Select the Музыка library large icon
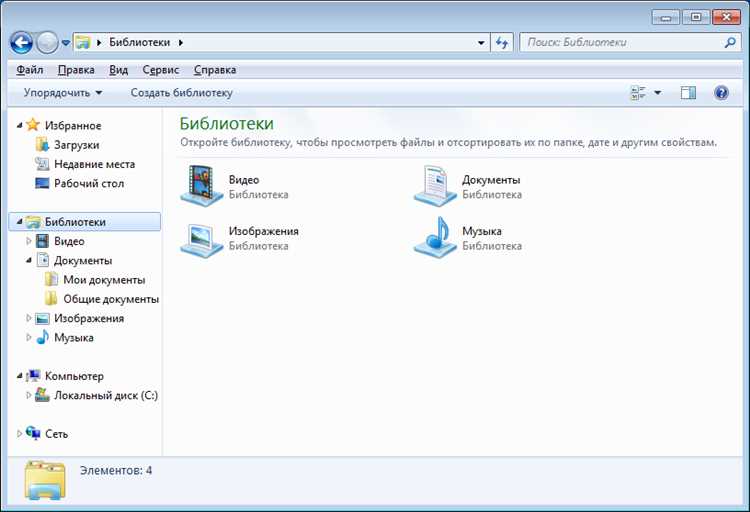The image size is (750, 512). (x=435, y=237)
